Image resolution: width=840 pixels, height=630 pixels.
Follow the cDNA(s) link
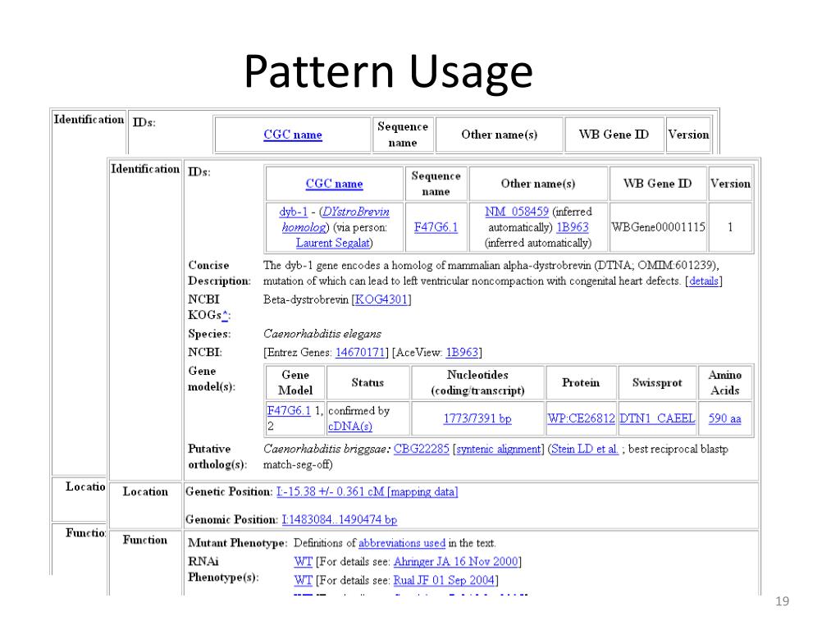tap(349, 427)
